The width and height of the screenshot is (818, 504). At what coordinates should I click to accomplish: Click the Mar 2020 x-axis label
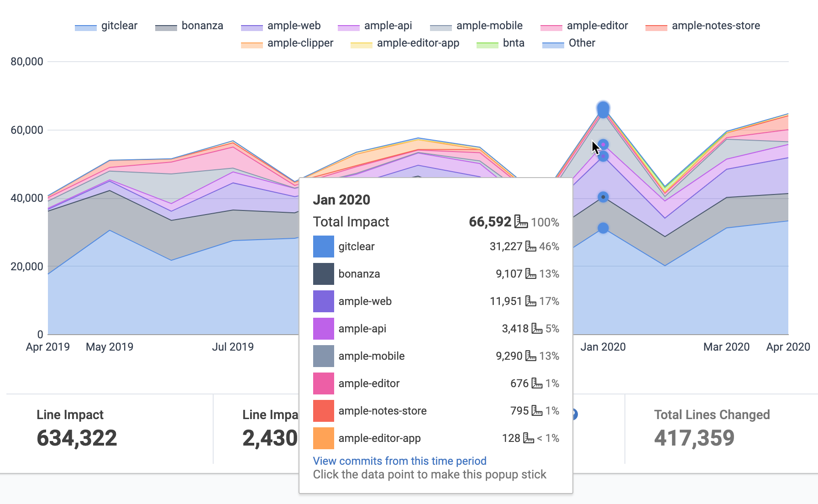pyautogui.click(x=727, y=347)
